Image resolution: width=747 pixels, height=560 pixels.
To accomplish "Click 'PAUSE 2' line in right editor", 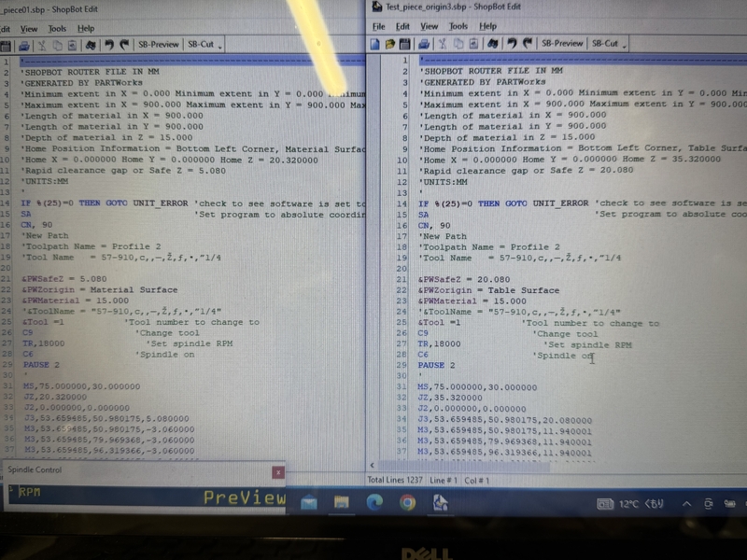I will [436, 365].
